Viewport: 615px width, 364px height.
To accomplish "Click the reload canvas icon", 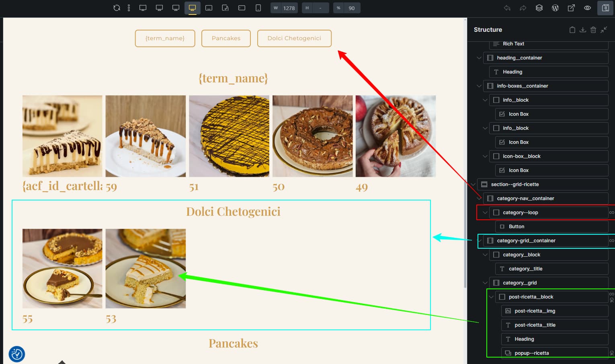I will click(x=117, y=8).
